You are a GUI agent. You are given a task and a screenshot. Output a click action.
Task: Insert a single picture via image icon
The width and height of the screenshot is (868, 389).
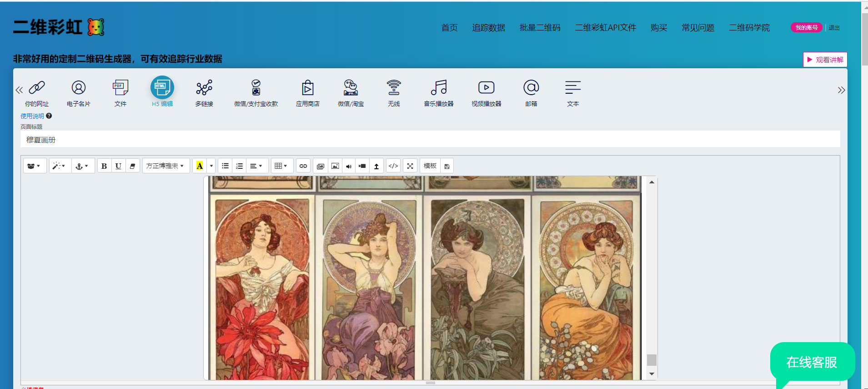335,166
